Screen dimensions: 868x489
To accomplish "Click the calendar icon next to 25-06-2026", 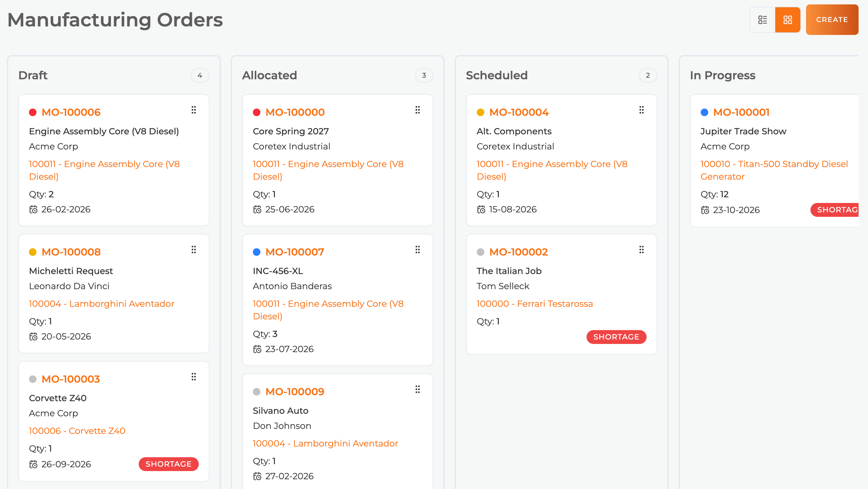I will (x=258, y=210).
